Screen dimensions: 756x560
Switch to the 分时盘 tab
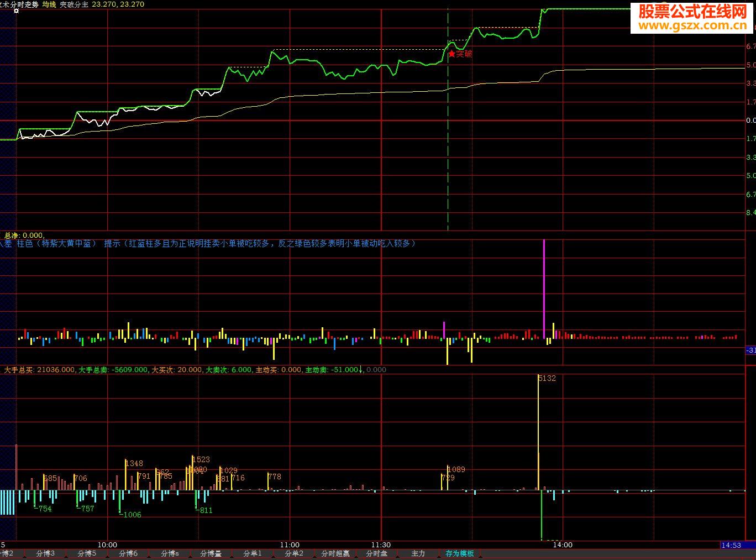coord(377,553)
